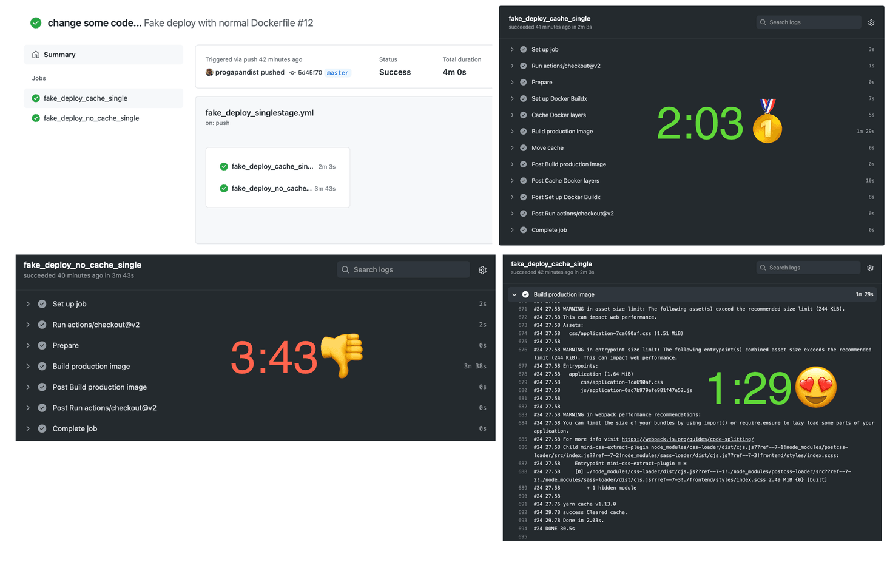The height and width of the screenshot is (588, 887).
Task: Click the check icon beside Cache Docker layers step
Action: point(523,115)
